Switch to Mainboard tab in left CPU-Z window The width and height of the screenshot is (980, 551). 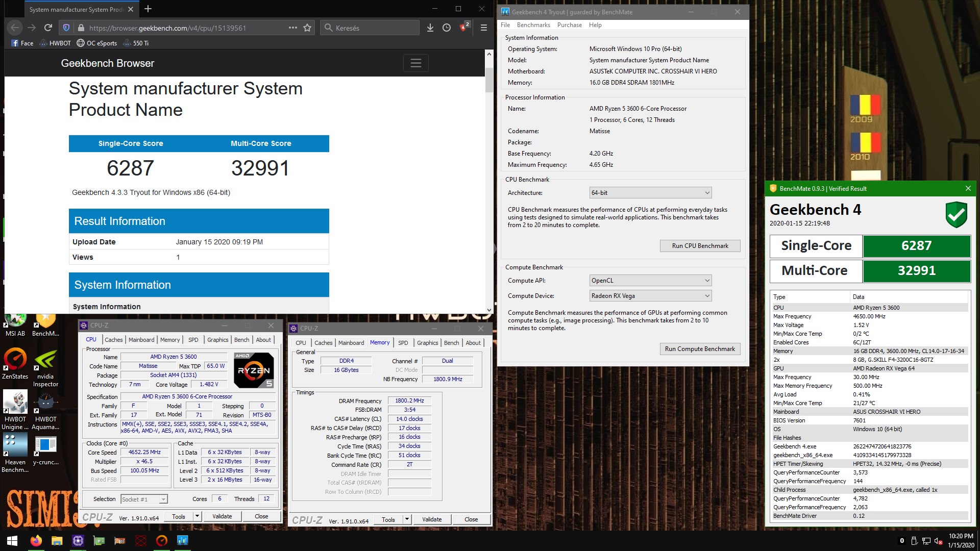pos(141,339)
